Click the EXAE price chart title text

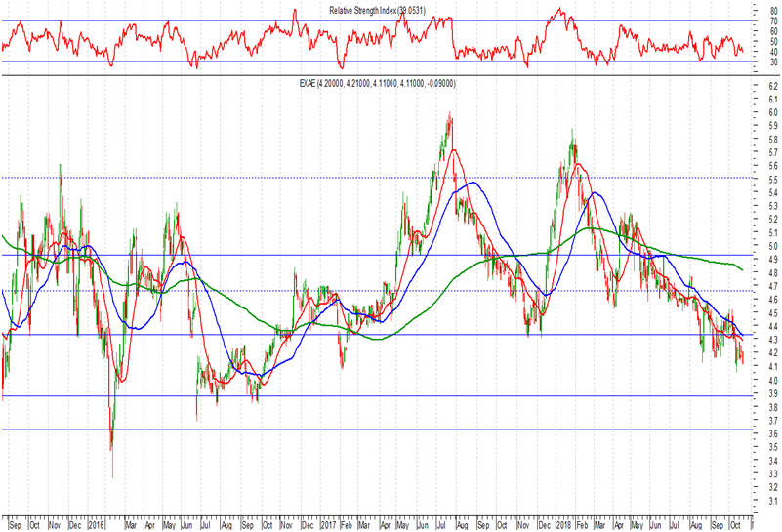click(377, 84)
